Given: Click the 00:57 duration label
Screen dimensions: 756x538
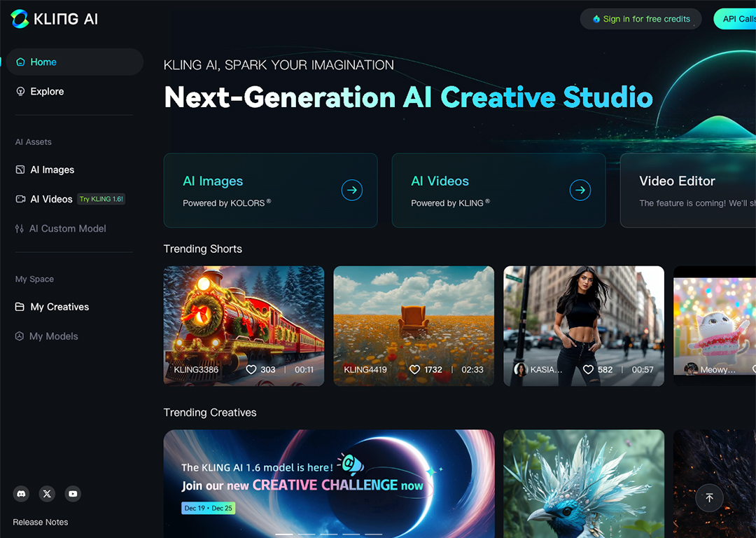Looking at the screenshot, I should [x=642, y=370].
